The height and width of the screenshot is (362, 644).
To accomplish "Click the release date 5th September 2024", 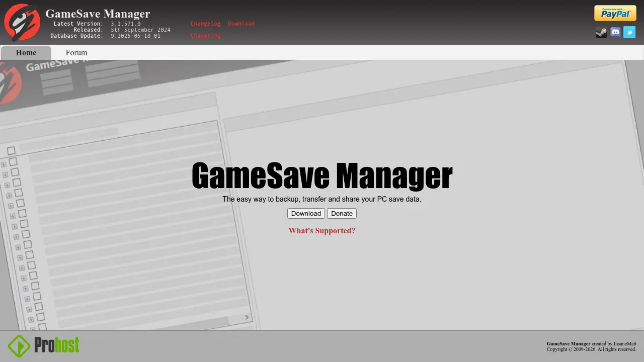I will tap(141, 30).
